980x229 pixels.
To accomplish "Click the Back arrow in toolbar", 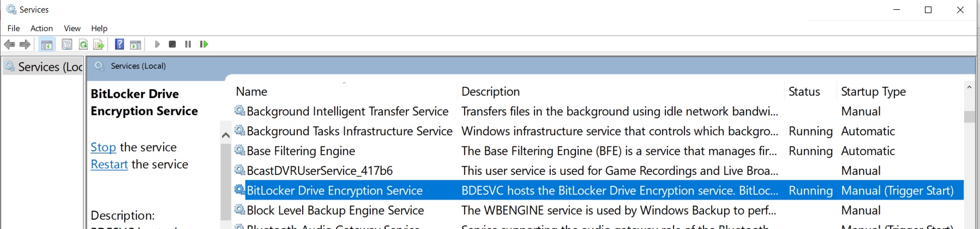I will point(9,44).
